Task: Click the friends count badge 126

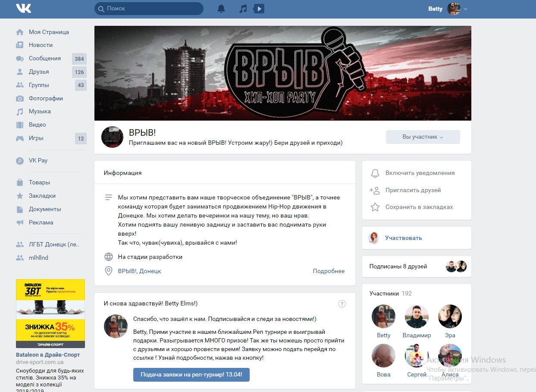Action: pos(79,72)
